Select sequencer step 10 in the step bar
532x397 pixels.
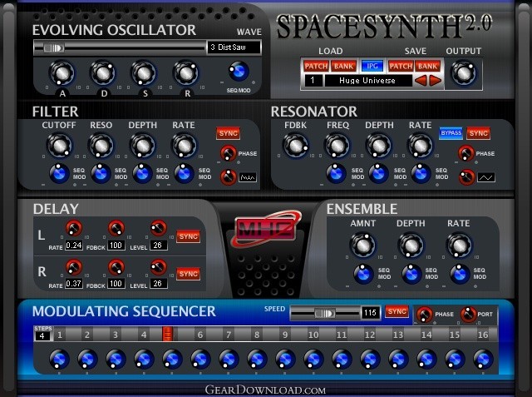[313, 335]
